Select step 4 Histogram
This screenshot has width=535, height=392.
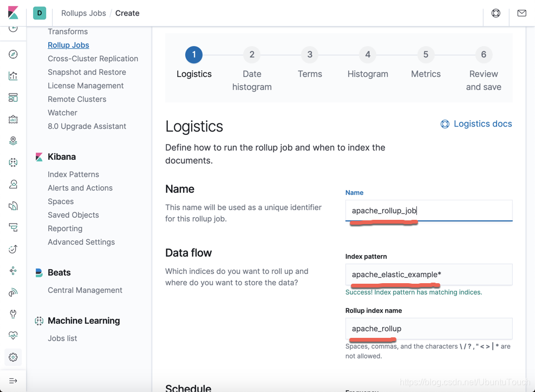tap(368, 55)
